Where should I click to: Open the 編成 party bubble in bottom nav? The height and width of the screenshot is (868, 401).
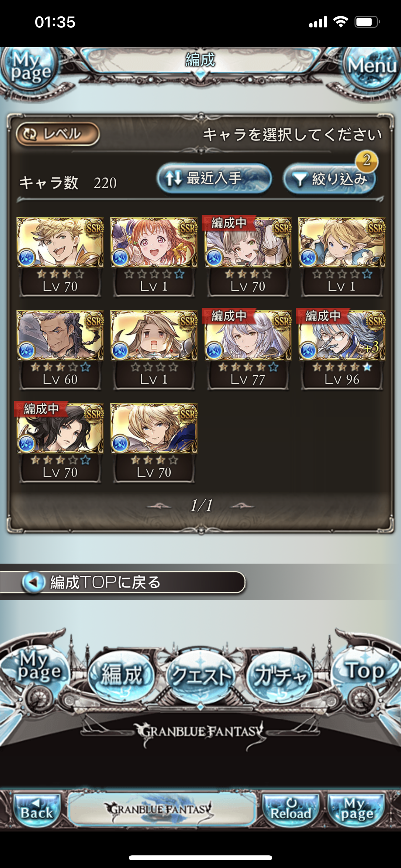pyautogui.click(x=121, y=675)
